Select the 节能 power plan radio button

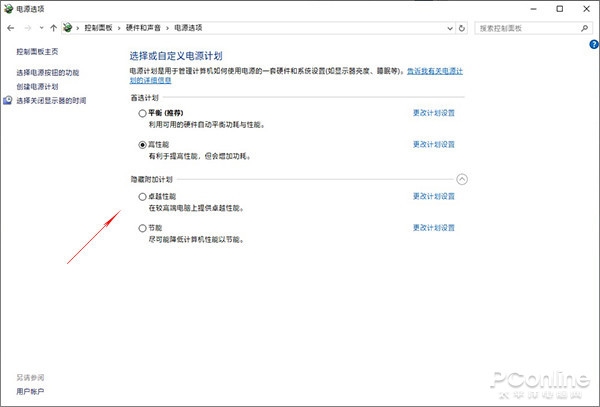pyautogui.click(x=142, y=229)
